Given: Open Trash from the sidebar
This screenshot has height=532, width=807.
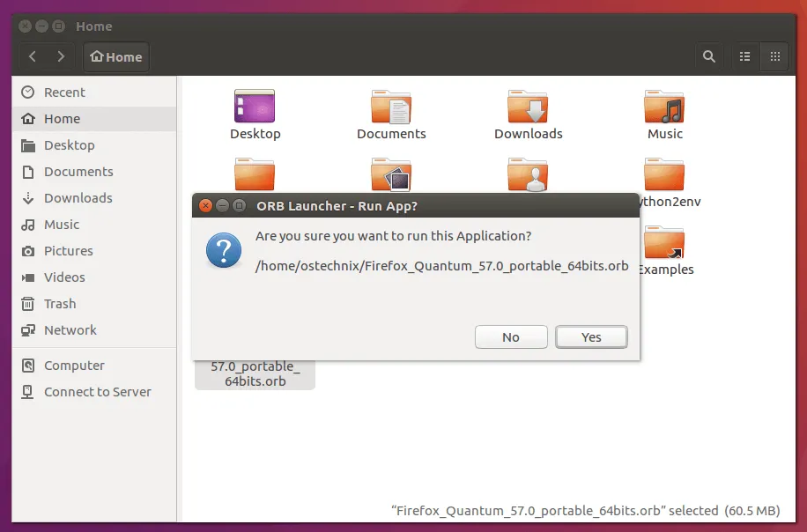Looking at the screenshot, I should click(60, 304).
